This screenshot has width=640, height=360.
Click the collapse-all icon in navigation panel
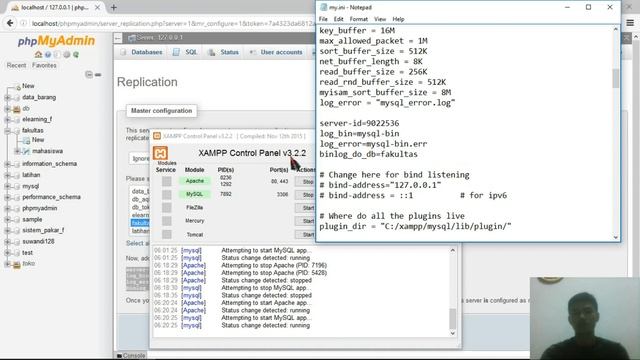tap(89, 74)
